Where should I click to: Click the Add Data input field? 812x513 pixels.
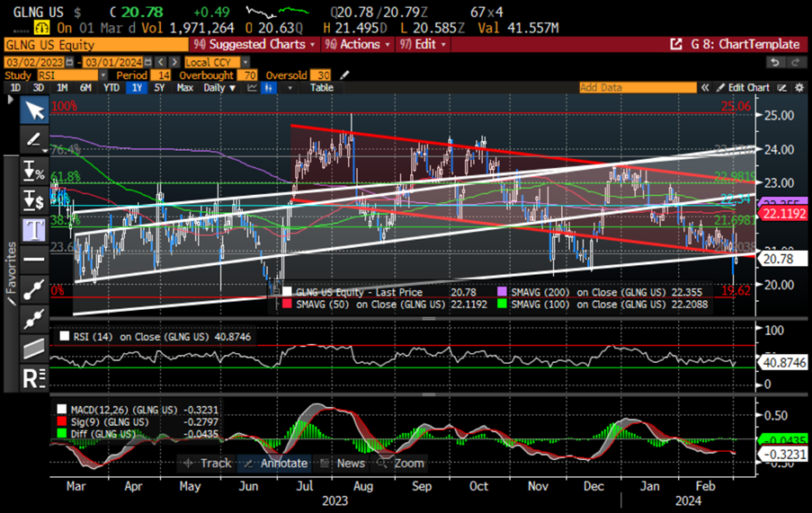(638, 88)
